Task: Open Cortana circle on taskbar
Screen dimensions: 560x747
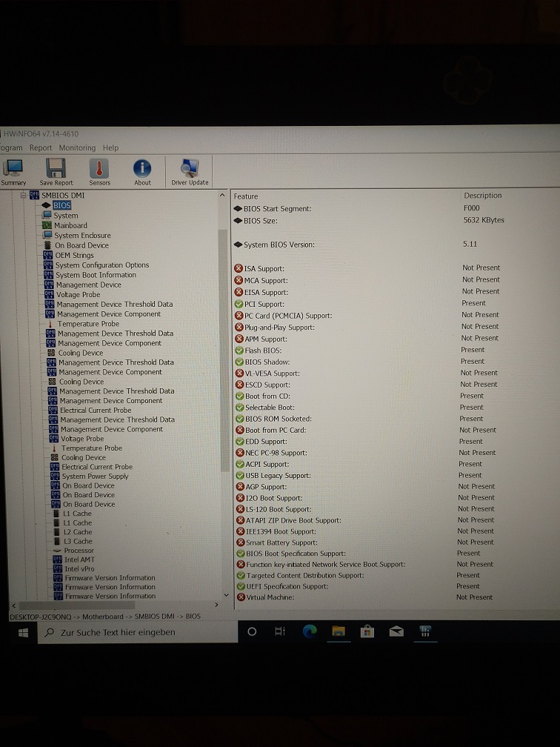Action: coord(253,631)
